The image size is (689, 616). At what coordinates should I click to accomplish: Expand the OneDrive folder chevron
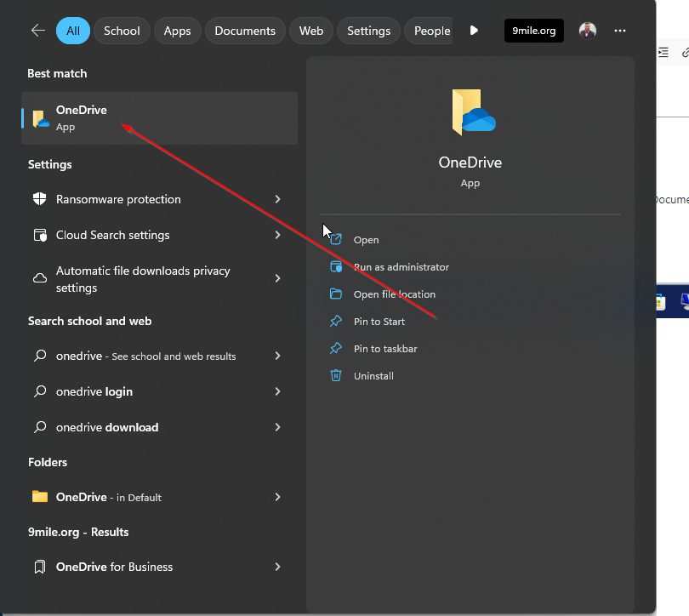tap(277, 497)
